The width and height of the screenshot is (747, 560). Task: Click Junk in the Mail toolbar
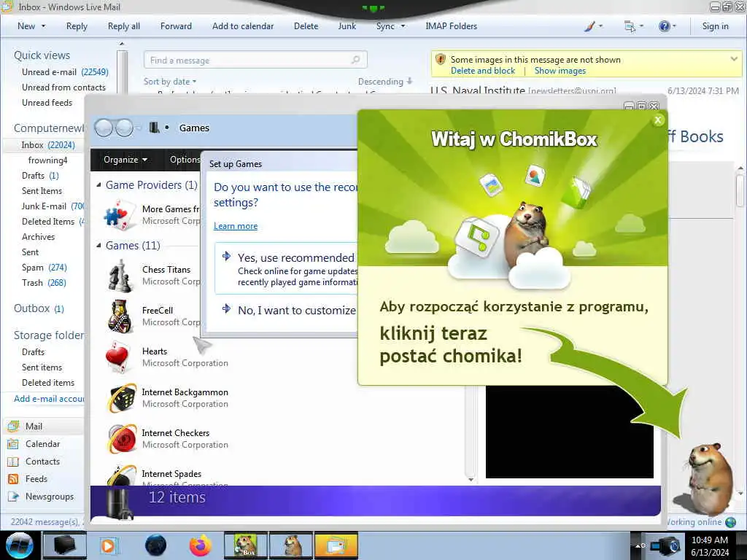click(347, 26)
